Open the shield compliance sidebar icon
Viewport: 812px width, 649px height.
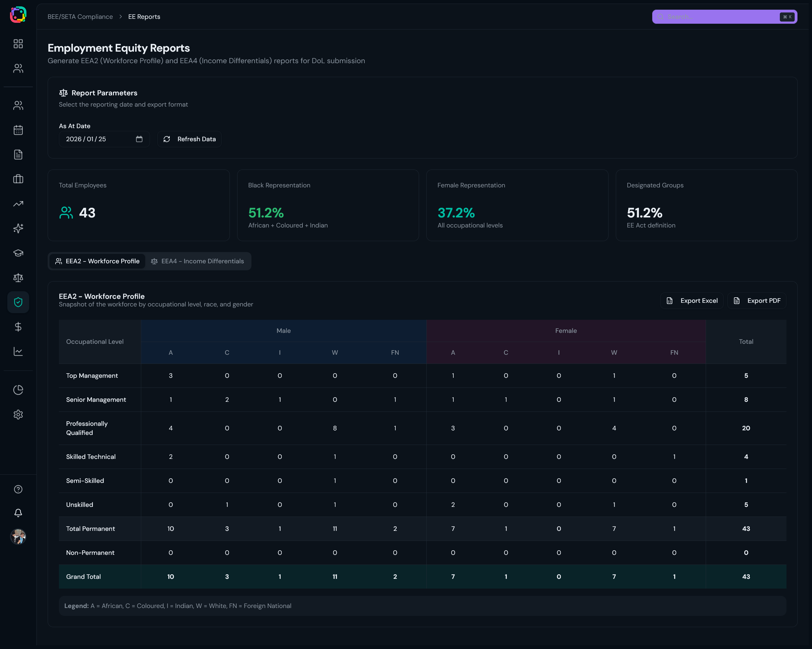(18, 302)
